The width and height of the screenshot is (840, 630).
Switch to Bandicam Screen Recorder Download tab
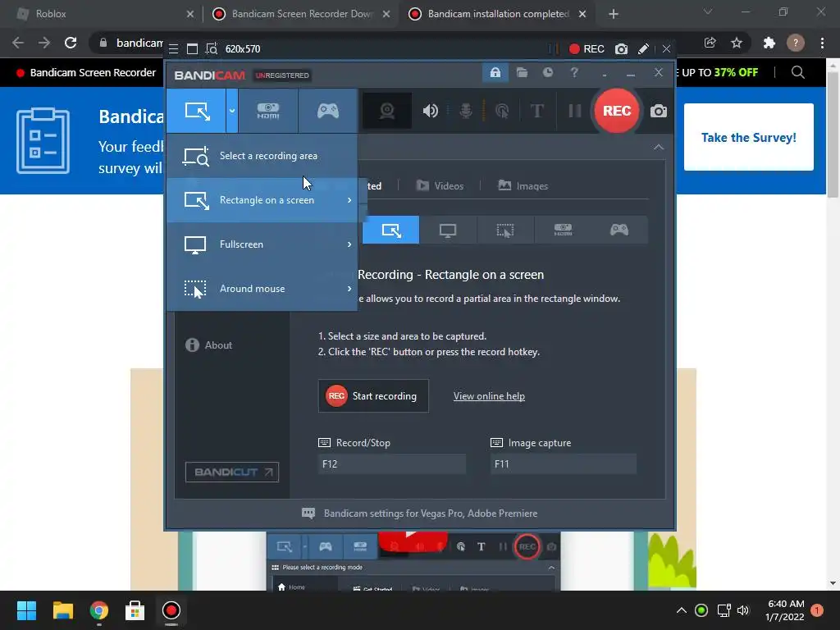(301, 14)
